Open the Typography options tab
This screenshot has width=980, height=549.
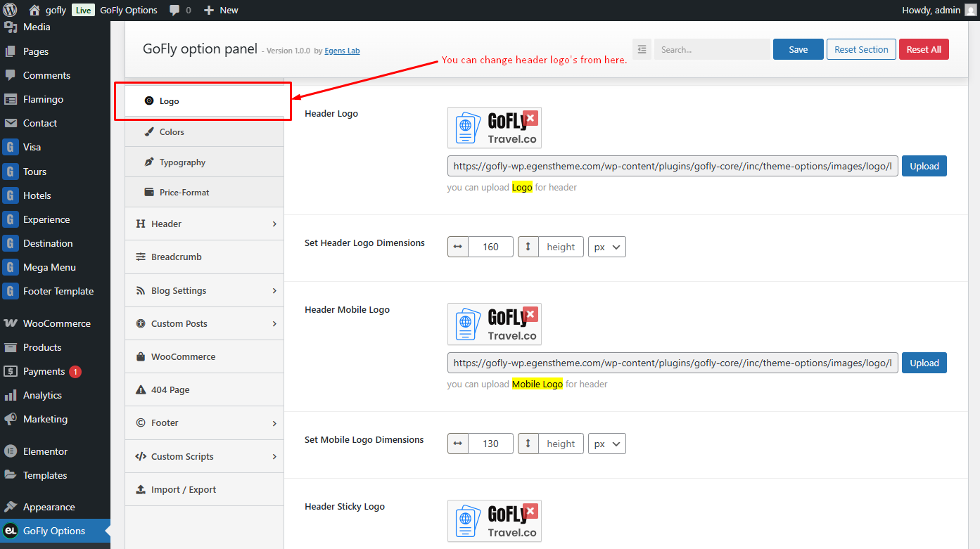pos(204,162)
